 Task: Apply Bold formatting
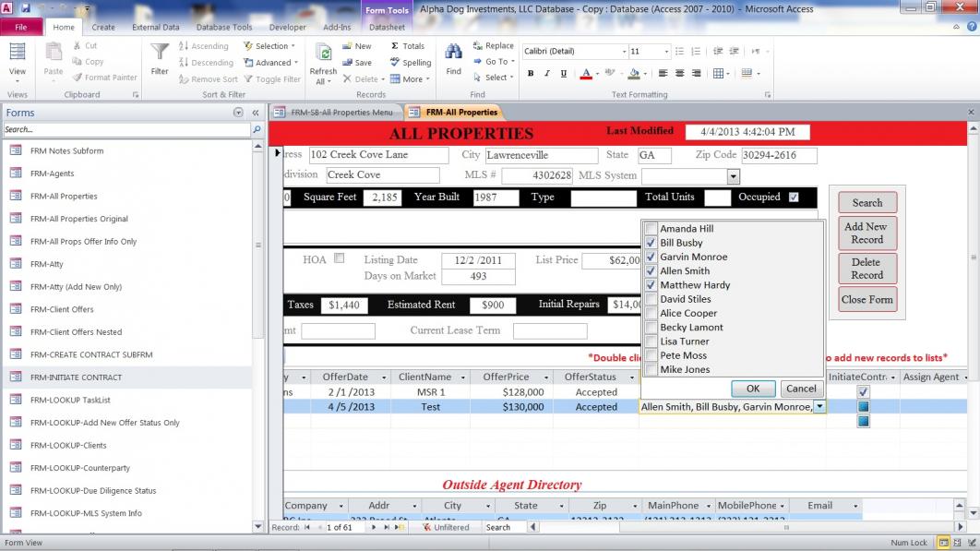pos(531,74)
